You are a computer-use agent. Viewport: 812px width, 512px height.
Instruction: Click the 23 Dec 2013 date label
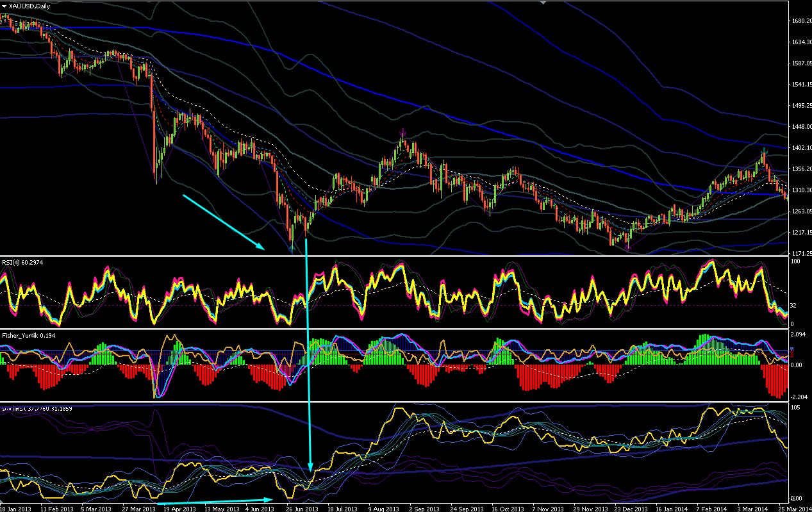pos(630,508)
